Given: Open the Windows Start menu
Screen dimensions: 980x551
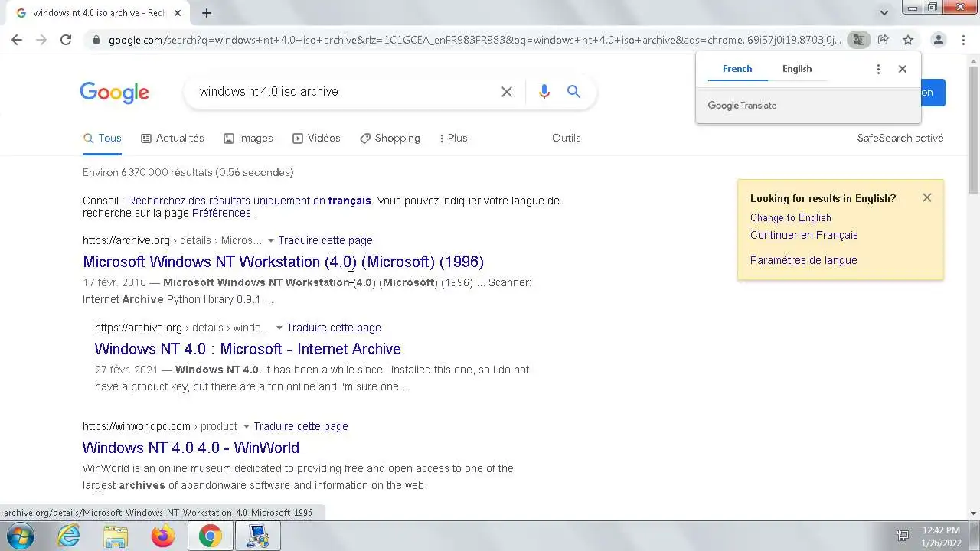Looking at the screenshot, I should click(x=21, y=536).
